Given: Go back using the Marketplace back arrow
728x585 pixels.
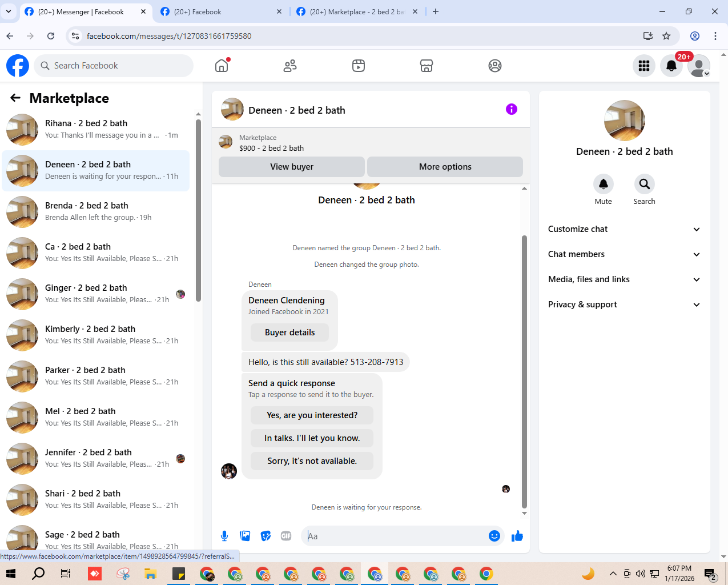Looking at the screenshot, I should [15, 98].
